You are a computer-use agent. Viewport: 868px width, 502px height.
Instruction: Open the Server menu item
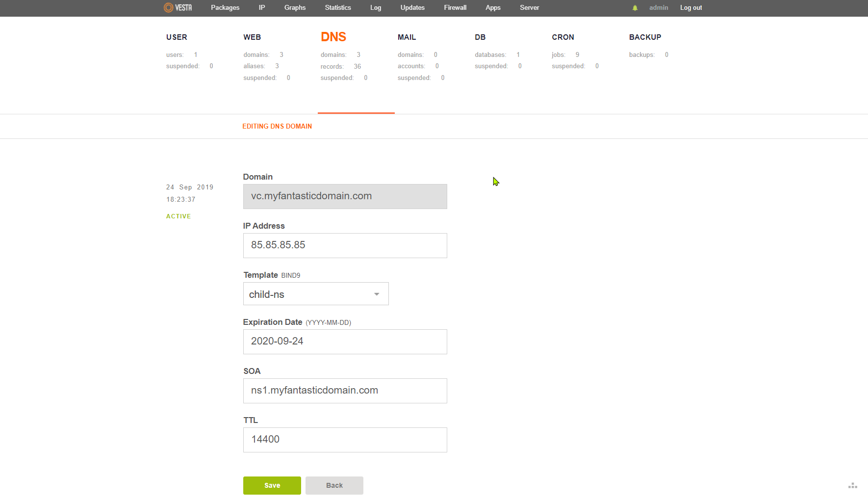pos(529,7)
